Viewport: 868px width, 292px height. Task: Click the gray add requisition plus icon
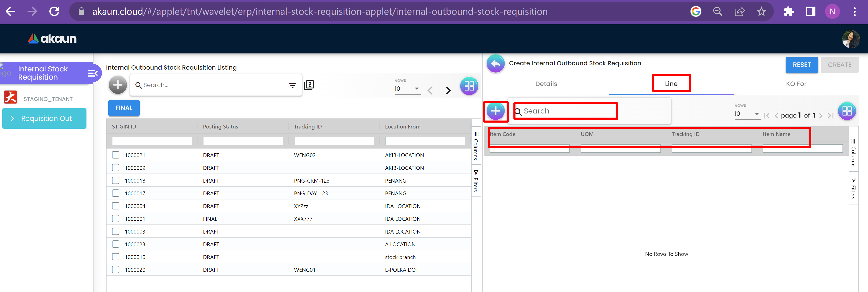click(118, 85)
